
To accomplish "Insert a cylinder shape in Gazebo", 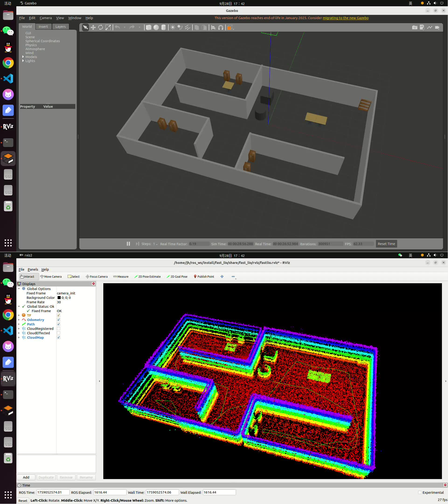I will pyautogui.click(x=163, y=27).
